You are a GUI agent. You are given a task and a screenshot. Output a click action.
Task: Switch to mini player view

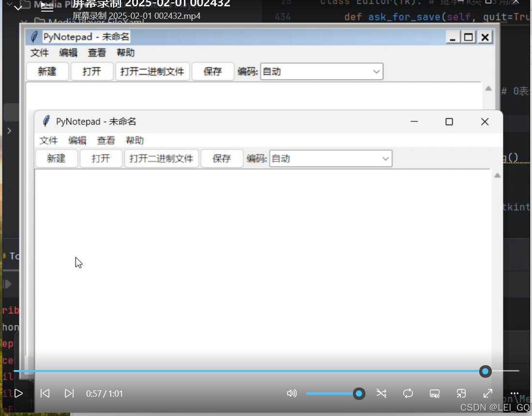point(461,393)
